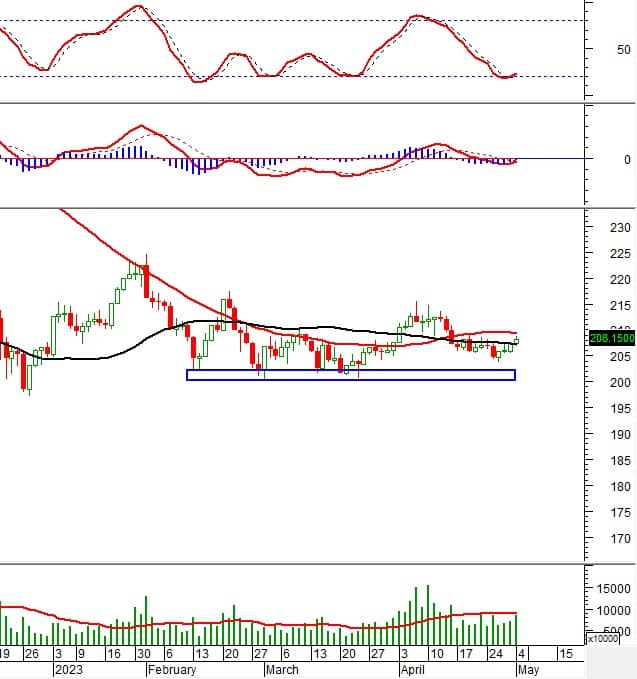Click the 0 level on MACD scale

click(x=627, y=159)
